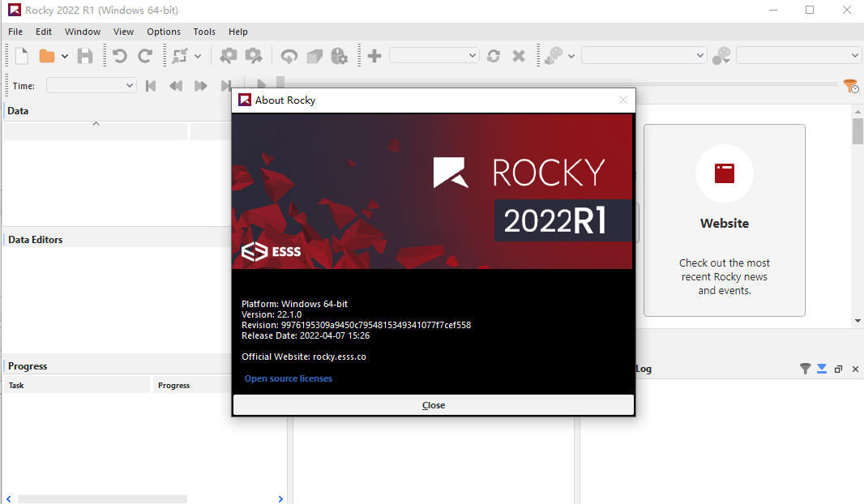
Task: Click the color palette with cubes icon
Action: [x=554, y=56]
